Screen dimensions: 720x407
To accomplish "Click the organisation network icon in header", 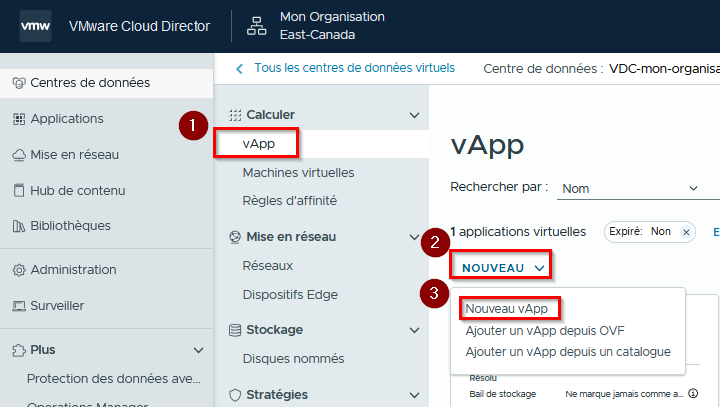I will tap(256, 26).
